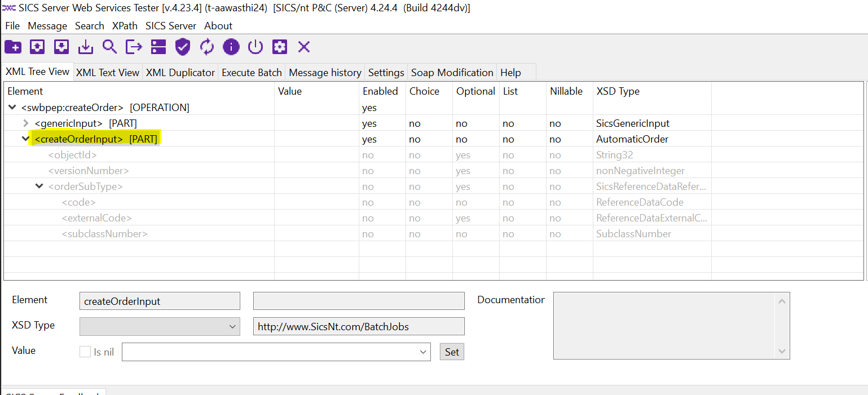Open the Value combo box dropdown
The image size is (868, 395).
point(424,351)
